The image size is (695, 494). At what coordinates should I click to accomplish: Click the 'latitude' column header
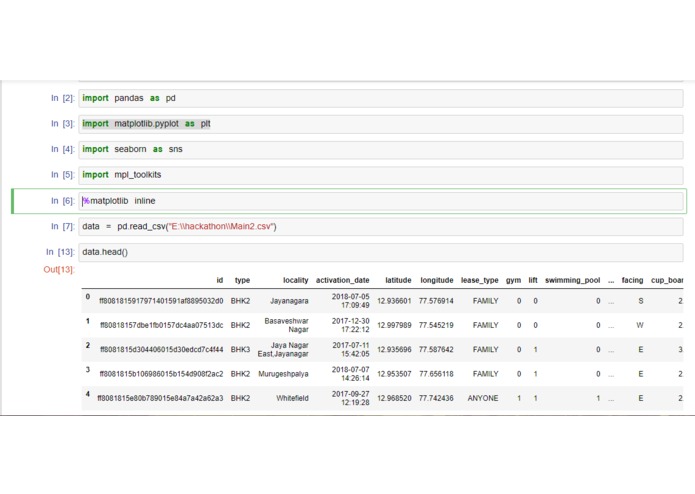(x=398, y=280)
